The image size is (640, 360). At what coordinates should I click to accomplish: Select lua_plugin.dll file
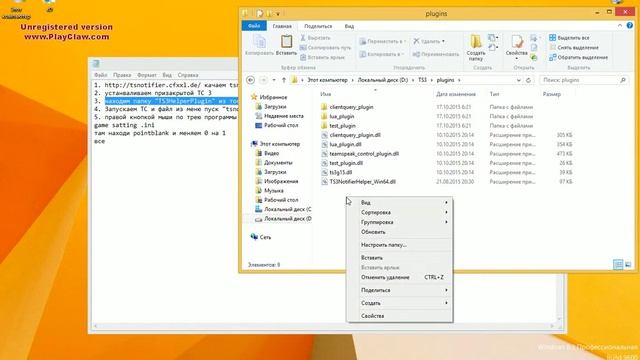(341, 144)
